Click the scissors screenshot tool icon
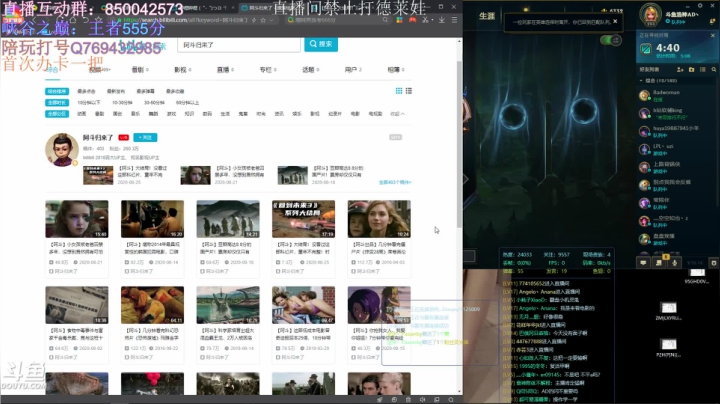 (x=425, y=20)
